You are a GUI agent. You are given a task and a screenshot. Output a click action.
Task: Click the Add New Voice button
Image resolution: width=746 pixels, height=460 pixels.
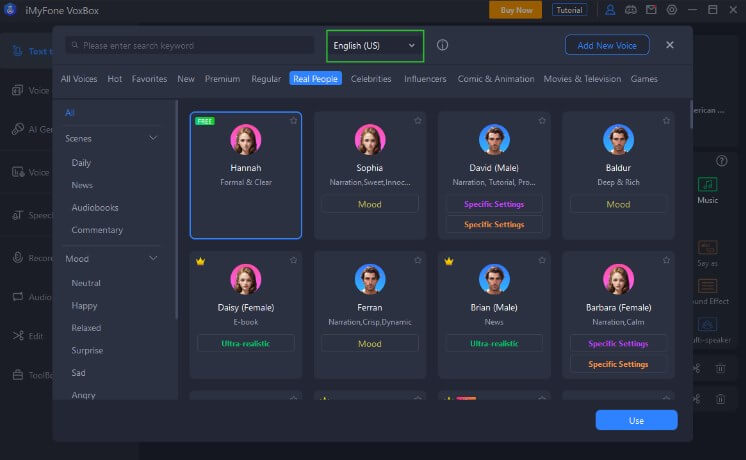[x=607, y=45]
